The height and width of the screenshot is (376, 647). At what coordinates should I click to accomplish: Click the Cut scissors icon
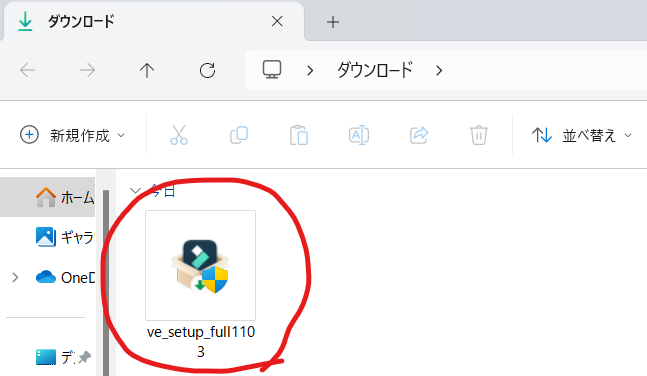click(x=179, y=135)
